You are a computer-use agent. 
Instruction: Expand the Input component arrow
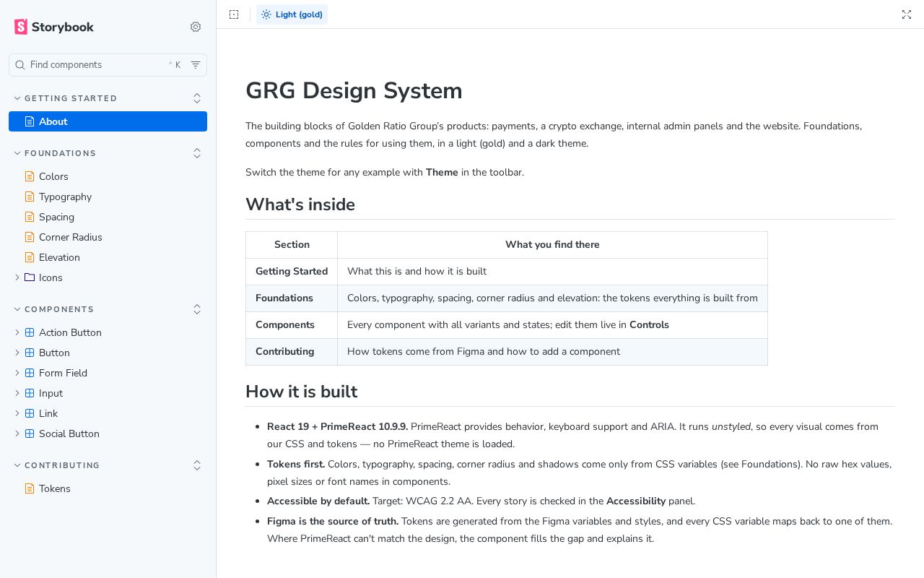point(17,393)
